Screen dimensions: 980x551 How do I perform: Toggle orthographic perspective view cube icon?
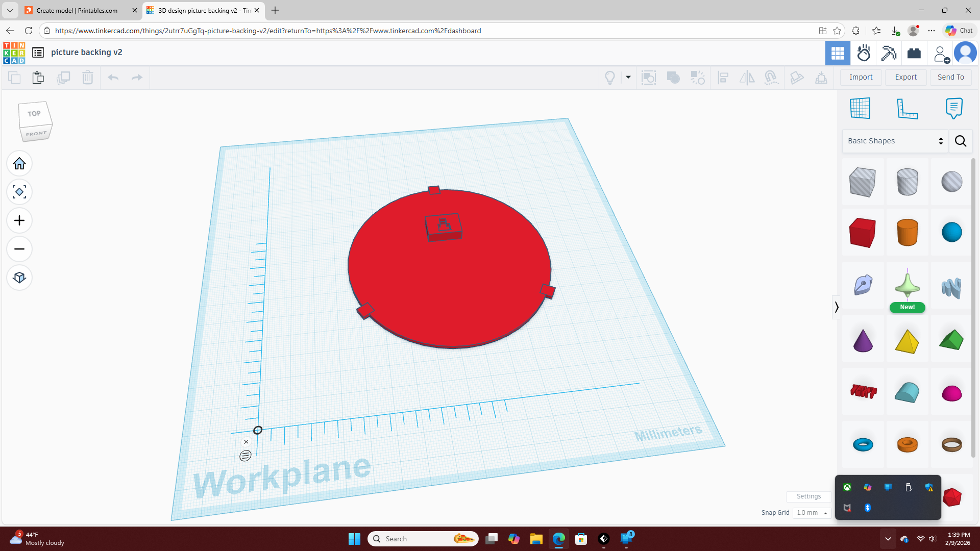(x=19, y=278)
